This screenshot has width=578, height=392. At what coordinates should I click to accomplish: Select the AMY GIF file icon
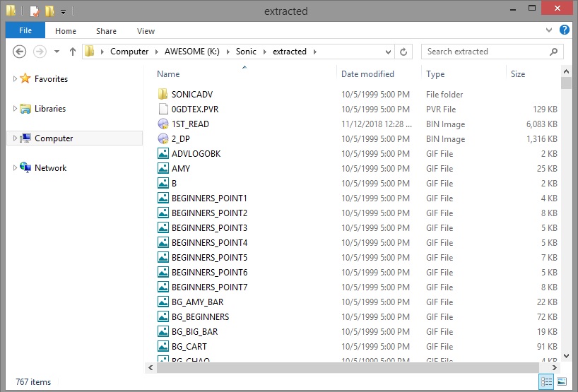coord(163,168)
